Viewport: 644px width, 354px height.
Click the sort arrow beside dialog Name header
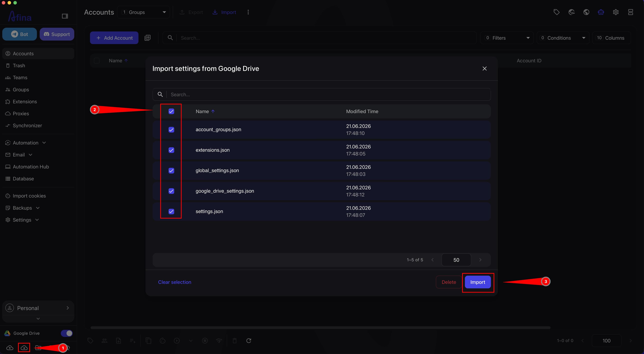pyautogui.click(x=213, y=111)
